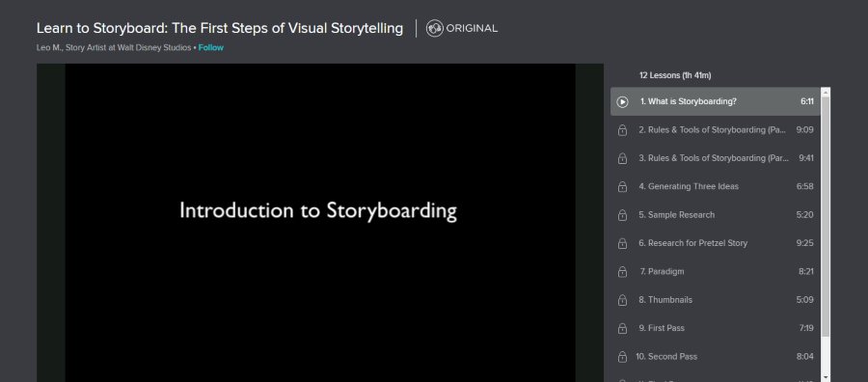The width and height of the screenshot is (868, 382).
Task: Click the 8:04 duration of Second Pass
Action: tap(805, 357)
